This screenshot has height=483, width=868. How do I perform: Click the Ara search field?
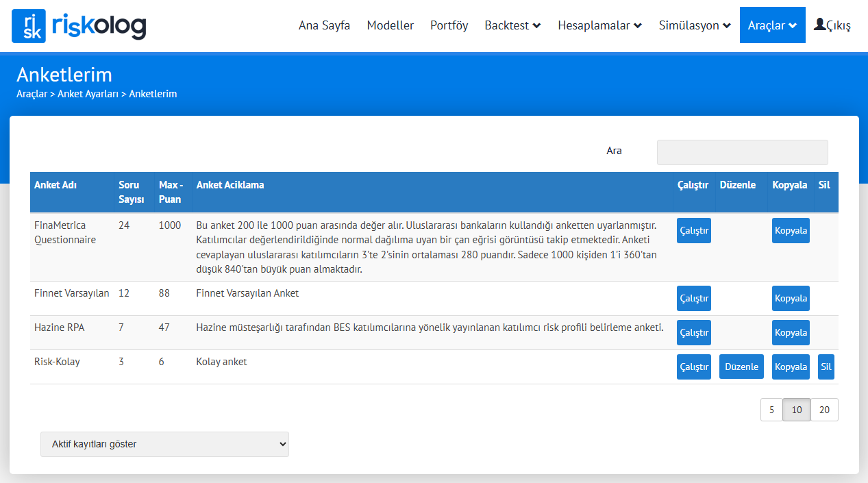pyautogui.click(x=742, y=152)
